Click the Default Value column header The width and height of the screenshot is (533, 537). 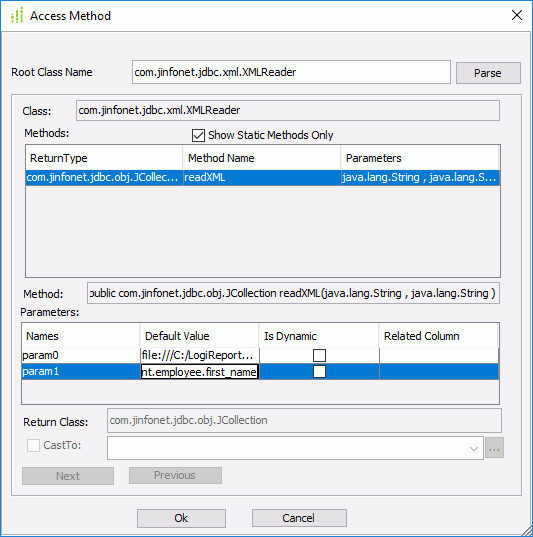[x=199, y=336]
